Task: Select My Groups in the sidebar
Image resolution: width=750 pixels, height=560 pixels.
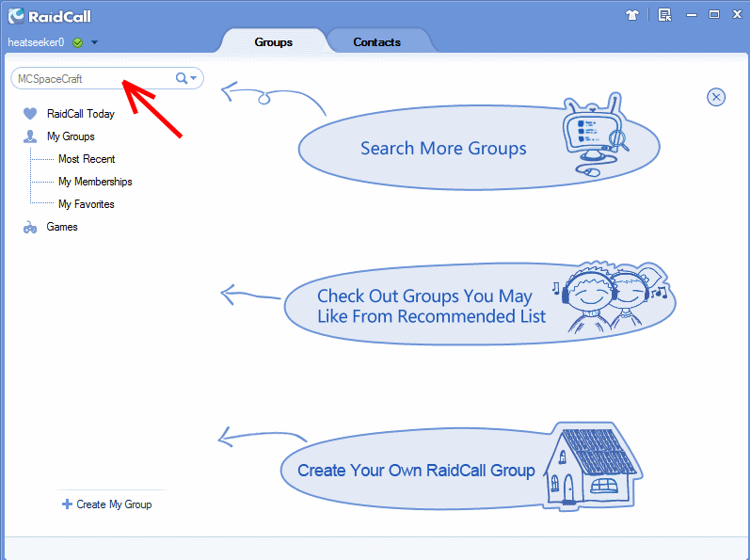Action: [71, 136]
